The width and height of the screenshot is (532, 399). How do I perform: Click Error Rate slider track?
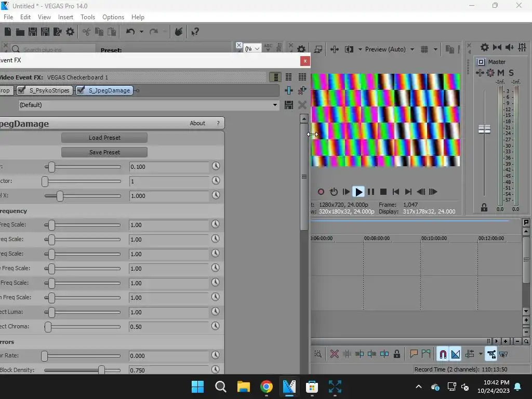[x=83, y=356]
